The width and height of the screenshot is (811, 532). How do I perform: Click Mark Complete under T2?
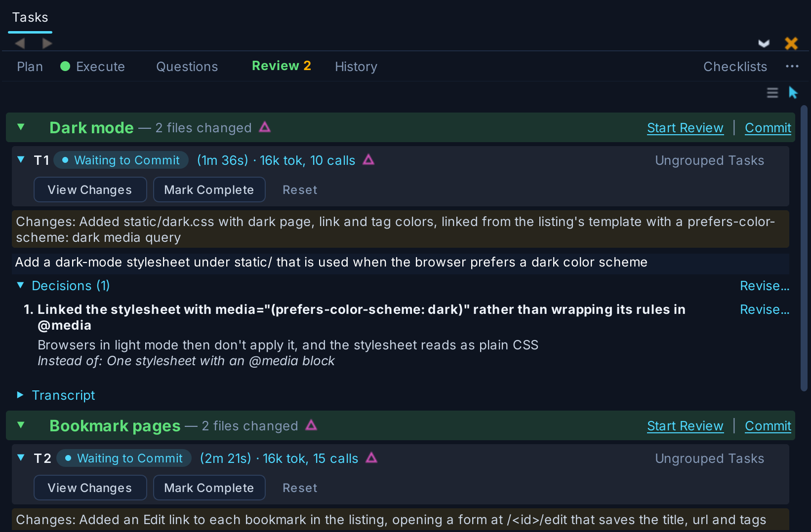click(x=209, y=488)
